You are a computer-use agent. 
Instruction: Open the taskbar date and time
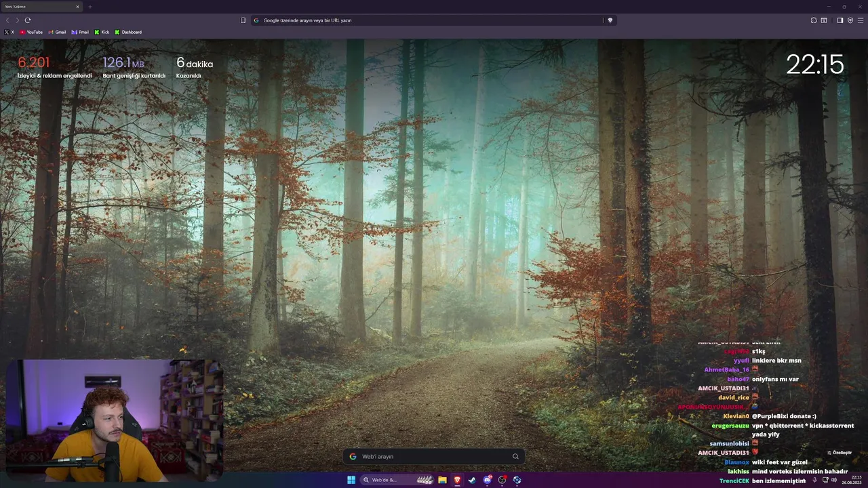[852, 480]
